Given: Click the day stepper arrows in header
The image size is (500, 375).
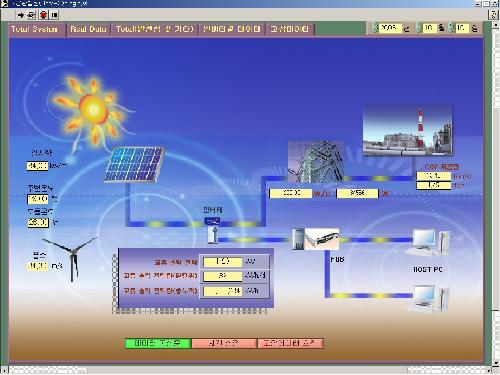Looking at the screenshot, I should pos(451,28).
